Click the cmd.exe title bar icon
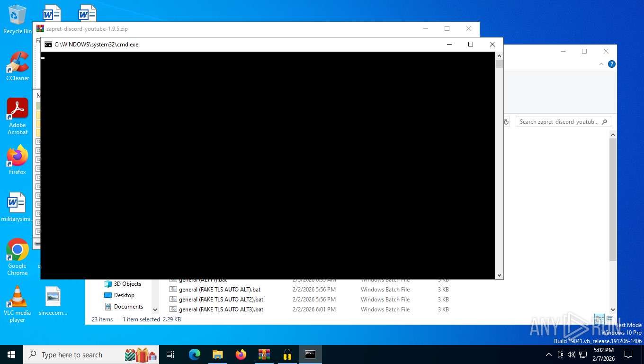This screenshot has height=364, width=644. (48, 45)
